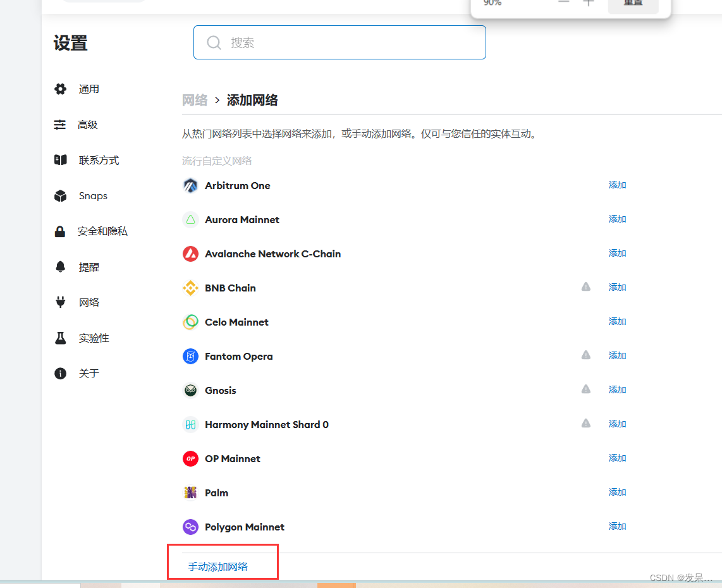The width and height of the screenshot is (722, 588).
Task: Click the Avalanche Network logo icon
Action: (x=191, y=254)
